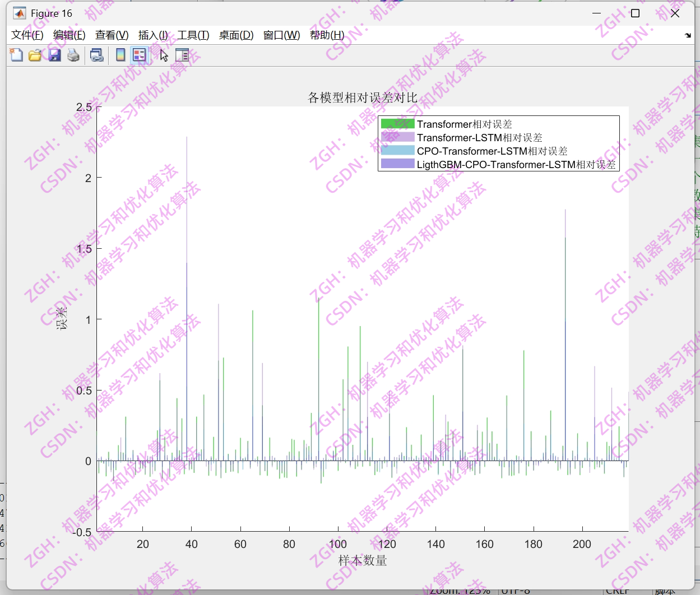700x595 pixels.
Task: Open the 工具(T) menu
Action: coord(193,35)
